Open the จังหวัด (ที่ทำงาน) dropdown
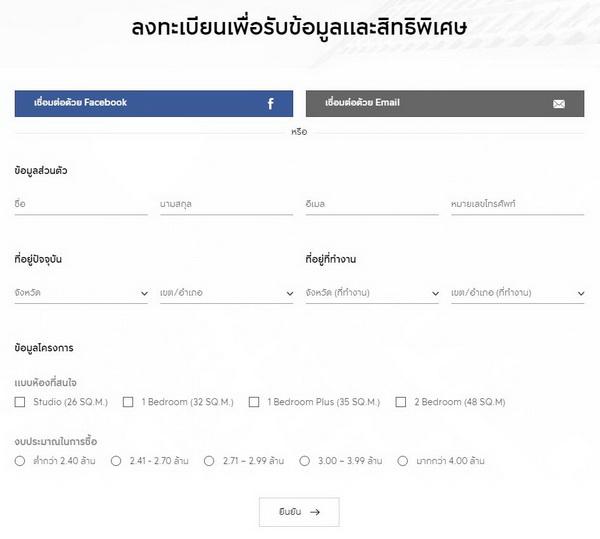 (x=372, y=293)
